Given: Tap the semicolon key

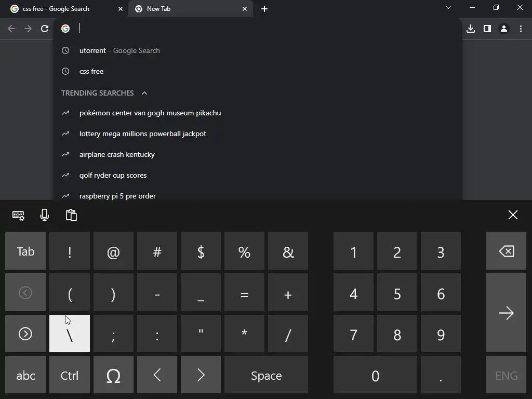Looking at the screenshot, I should click(x=113, y=334).
